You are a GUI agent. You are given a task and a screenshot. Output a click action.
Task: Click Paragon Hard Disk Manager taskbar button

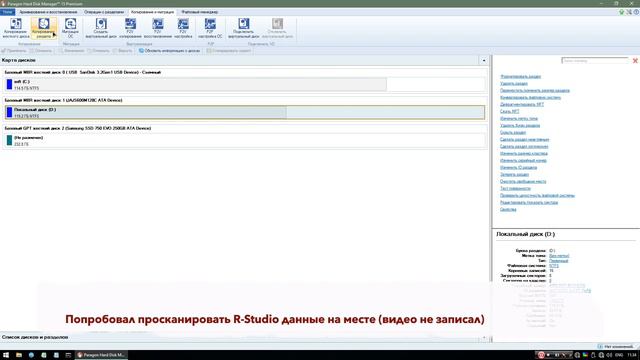pyautogui.click(x=101, y=355)
